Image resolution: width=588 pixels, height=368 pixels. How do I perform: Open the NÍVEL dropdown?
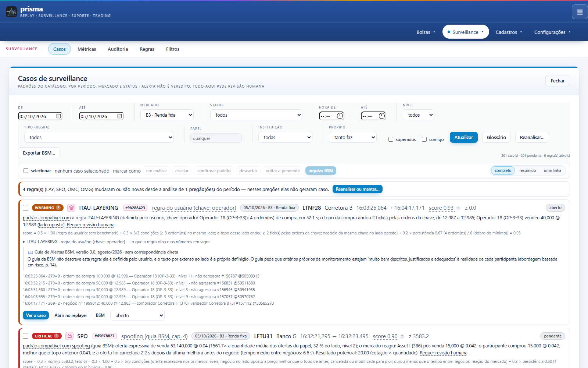point(419,115)
